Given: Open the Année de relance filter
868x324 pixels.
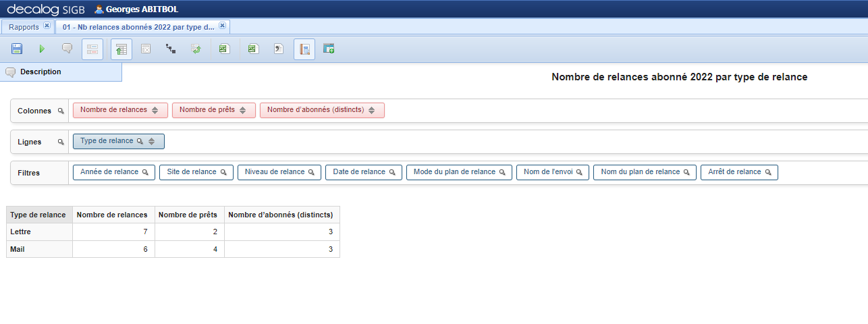Looking at the screenshot, I should [x=114, y=172].
